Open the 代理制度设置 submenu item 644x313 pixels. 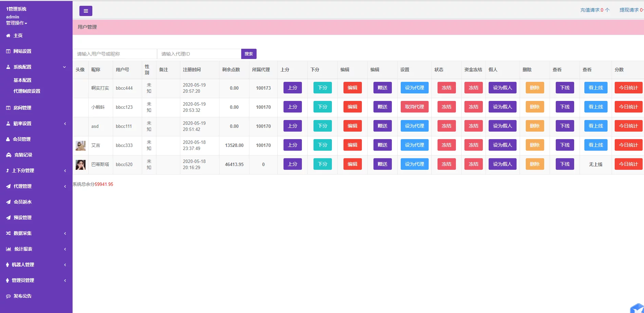pyautogui.click(x=27, y=91)
